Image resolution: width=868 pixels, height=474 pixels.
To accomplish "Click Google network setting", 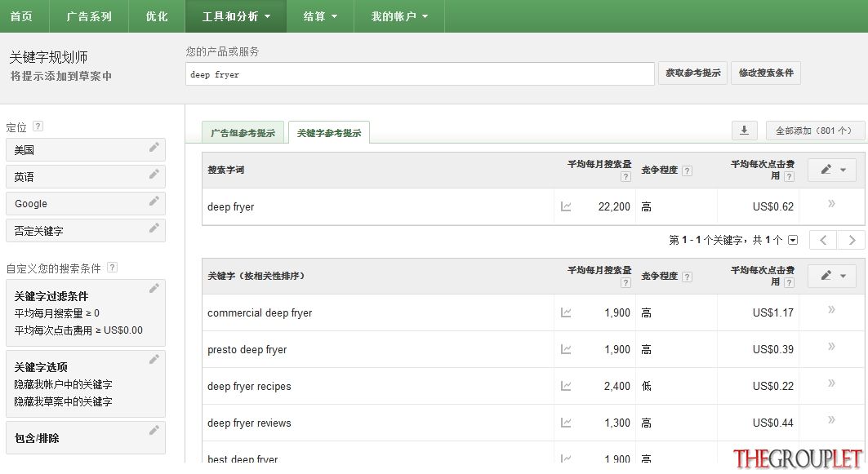I will click(86, 203).
